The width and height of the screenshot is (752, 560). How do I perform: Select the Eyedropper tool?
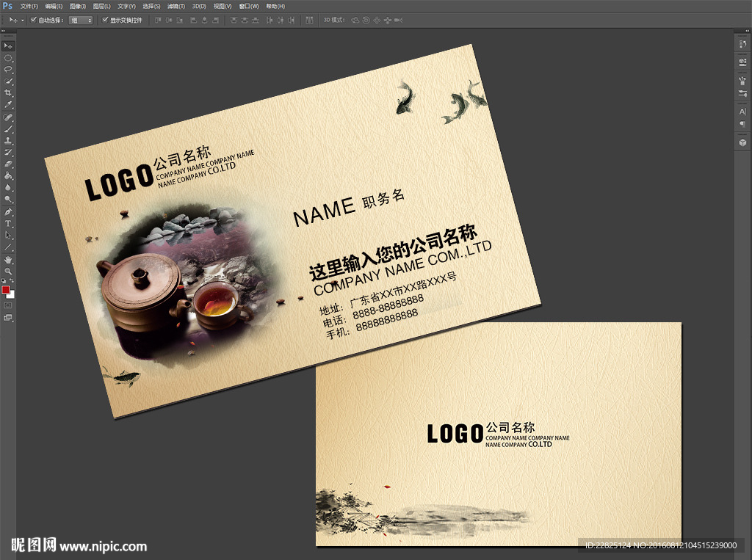(8, 105)
